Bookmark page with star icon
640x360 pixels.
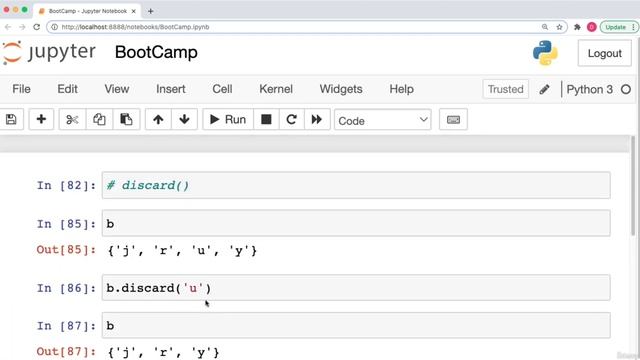[559, 27]
